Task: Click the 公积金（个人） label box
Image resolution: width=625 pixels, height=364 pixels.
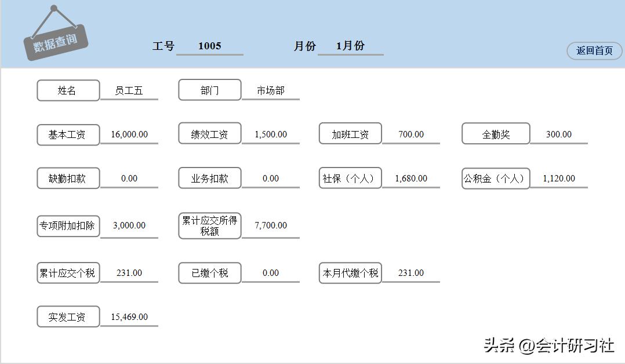Action: pyautogui.click(x=495, y=179)
